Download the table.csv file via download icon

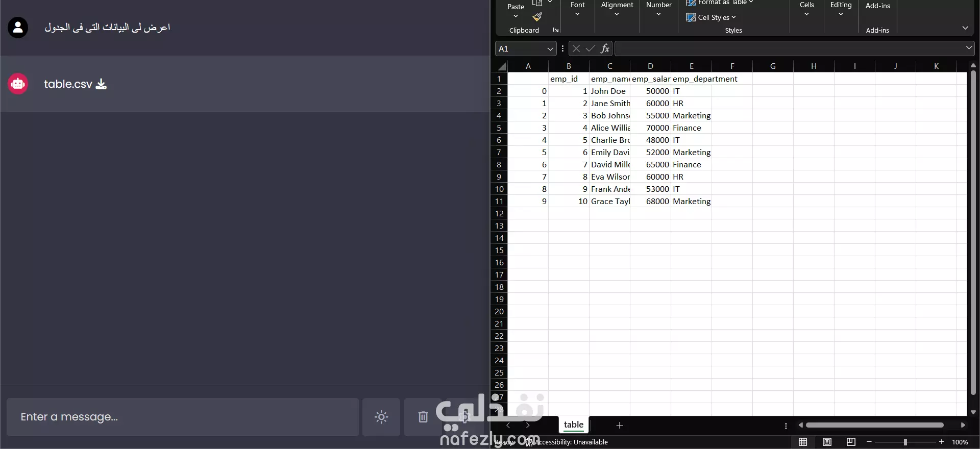(101, 84)
